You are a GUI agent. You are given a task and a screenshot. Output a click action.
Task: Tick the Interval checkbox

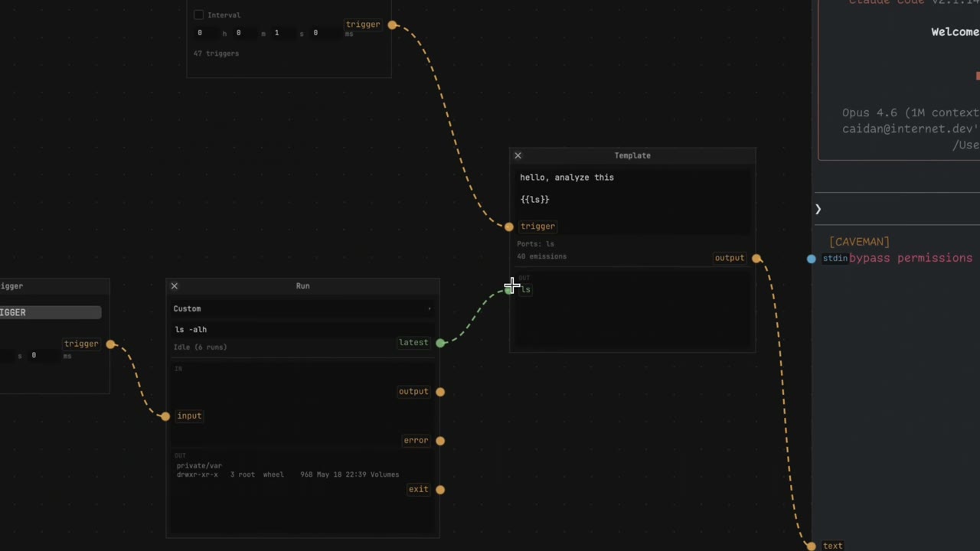pyautogui.click(x=199, y=15)
